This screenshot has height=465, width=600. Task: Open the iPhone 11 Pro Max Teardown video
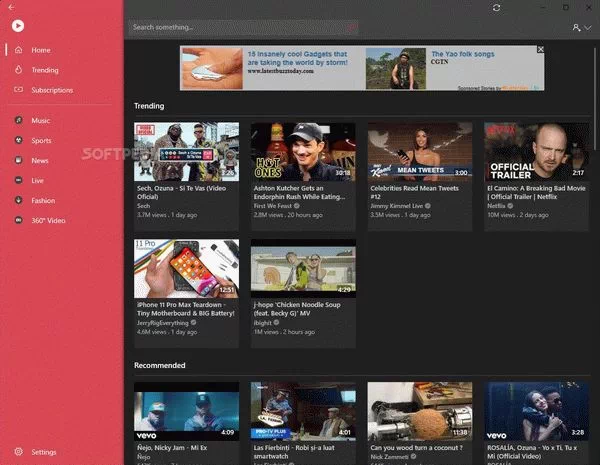(186, 267)
